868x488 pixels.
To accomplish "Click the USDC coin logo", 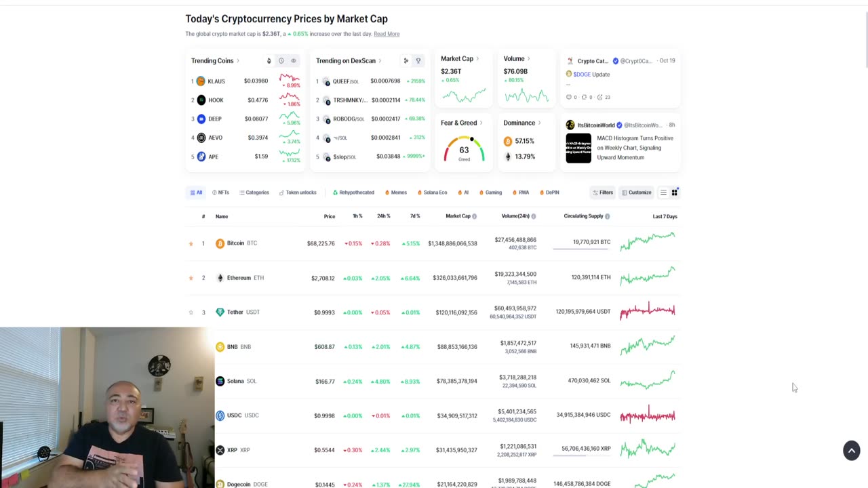I will coord(220,415).
